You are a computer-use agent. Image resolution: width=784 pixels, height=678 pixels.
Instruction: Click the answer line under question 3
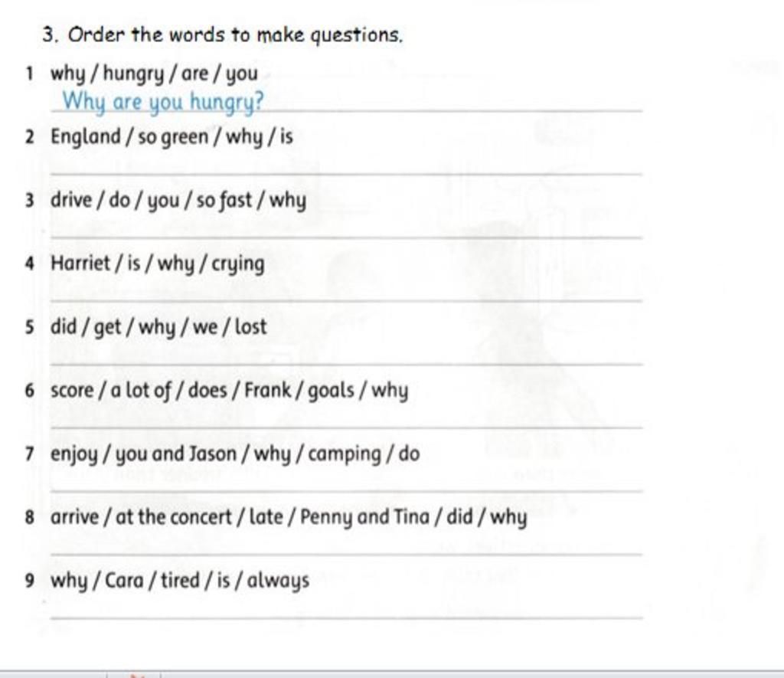[x=347, y=237]
